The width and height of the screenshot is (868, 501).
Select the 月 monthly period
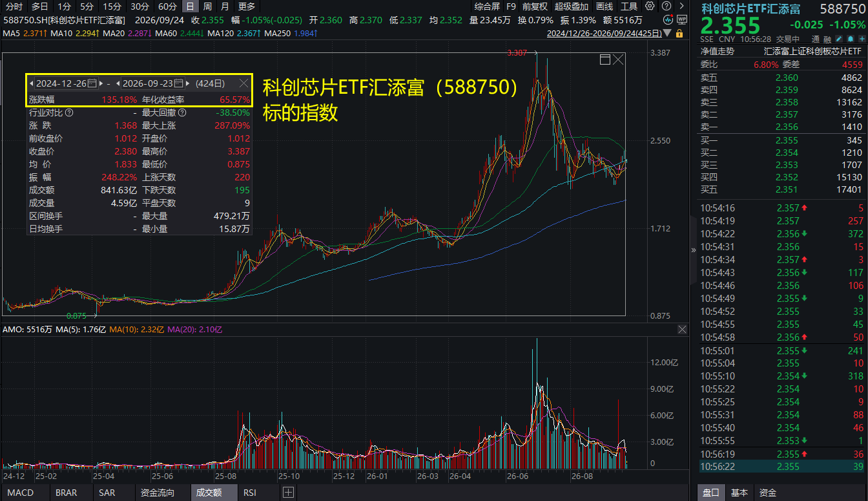(x=225, y=6)
